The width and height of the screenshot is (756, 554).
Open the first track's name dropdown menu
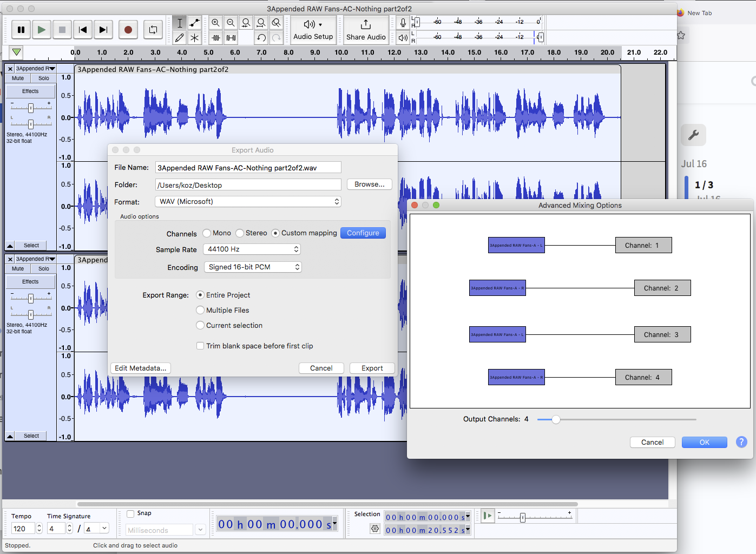[x=35, y=69]
